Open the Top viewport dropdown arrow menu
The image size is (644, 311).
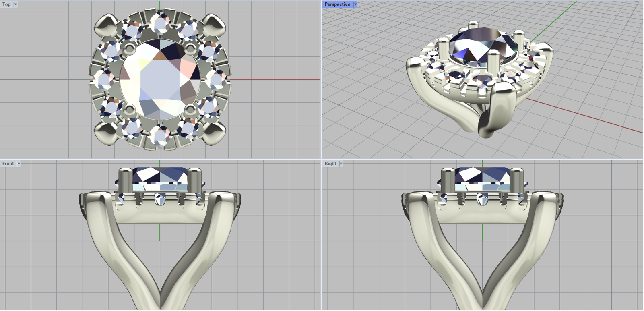click(16, 4)
